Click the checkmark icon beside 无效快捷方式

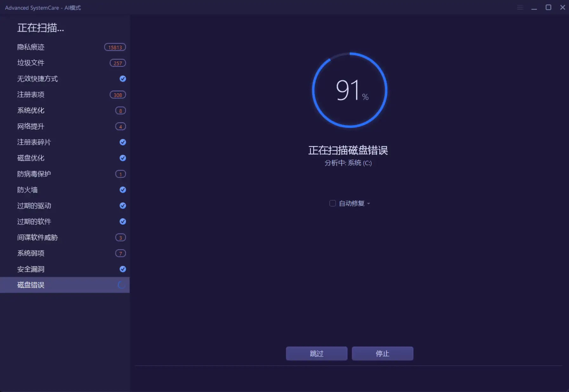coord(122,79)
